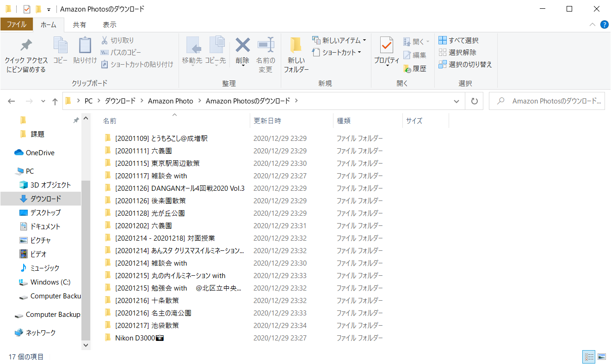Open the address bar history dropdown

(x=457, y=101)
